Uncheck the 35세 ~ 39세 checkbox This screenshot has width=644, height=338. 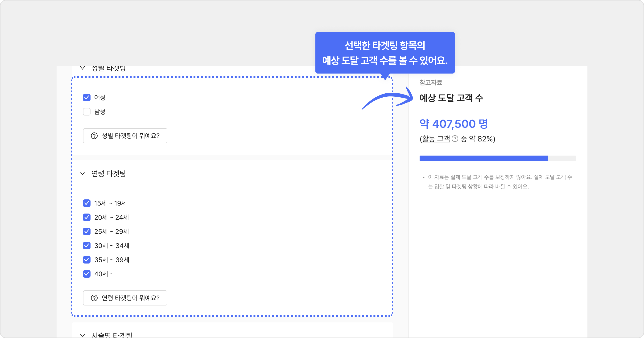click(87, 260)
